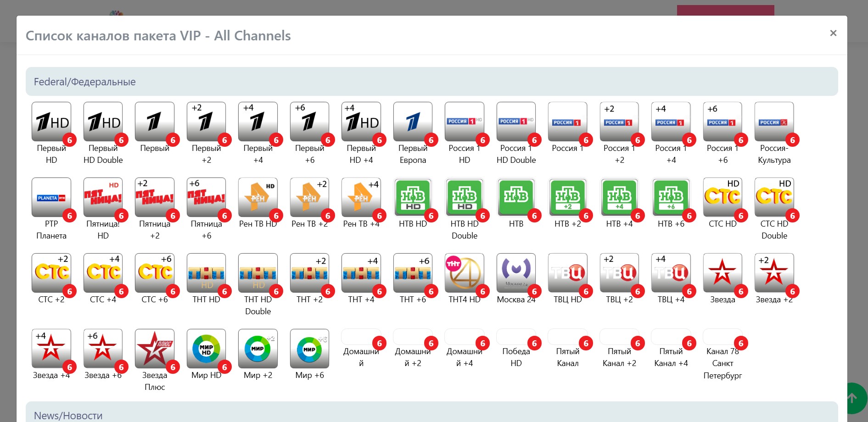This screenshot has width=868, height=422.
Task: Select the Первый Европа channel logo
Action: (x=413, y=122)
